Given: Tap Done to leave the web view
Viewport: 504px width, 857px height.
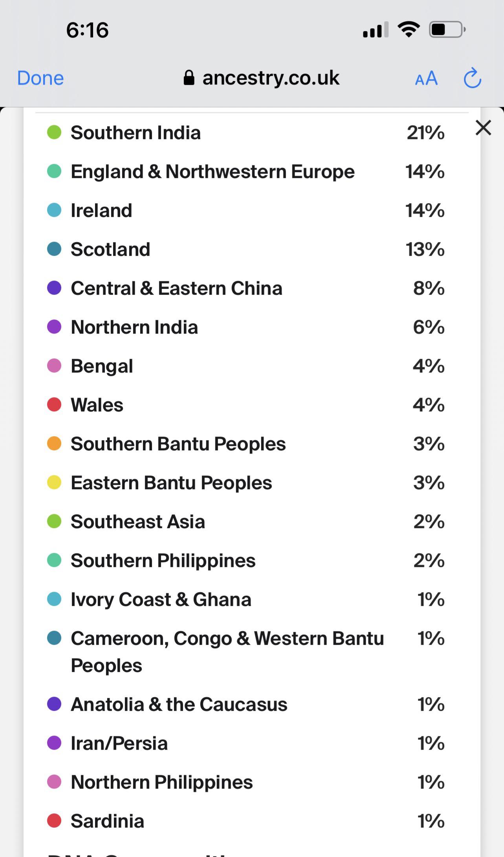Looking at the screenshot, I should coord(40,78).
